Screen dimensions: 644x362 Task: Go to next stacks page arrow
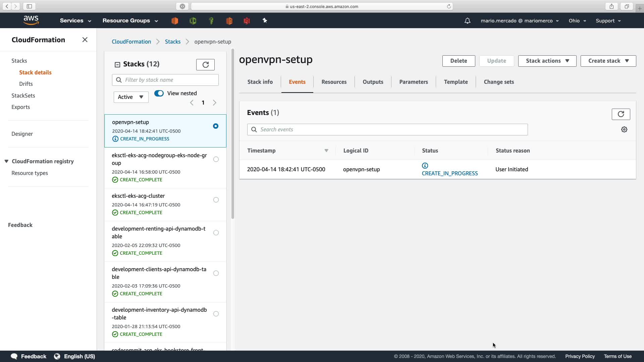[x=215, y=103]
